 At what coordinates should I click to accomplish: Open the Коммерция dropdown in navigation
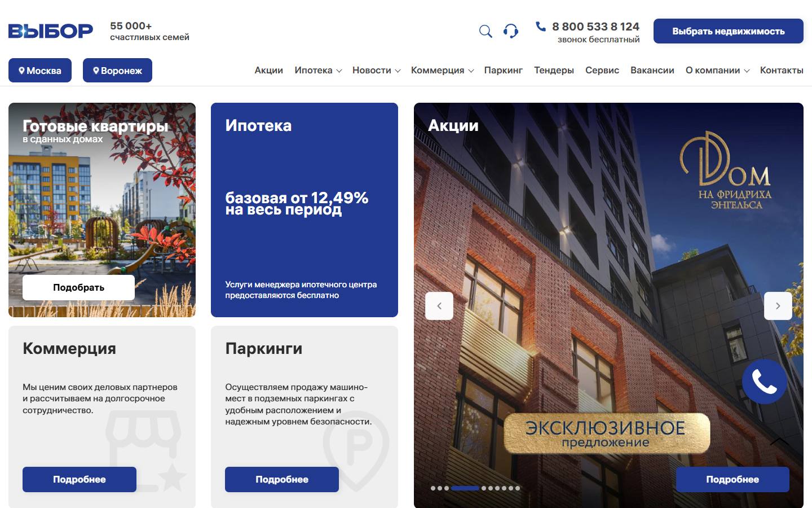click(x=442, y=71)
